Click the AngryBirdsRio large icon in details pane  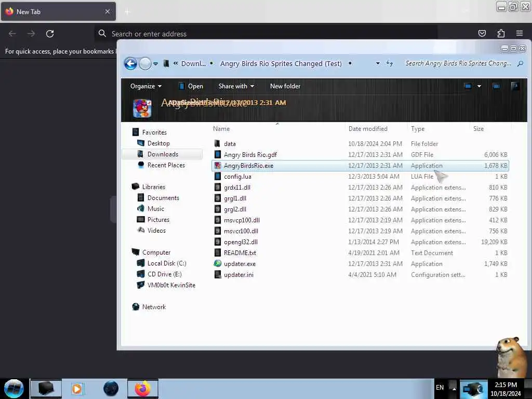click(x=142, y=108)
